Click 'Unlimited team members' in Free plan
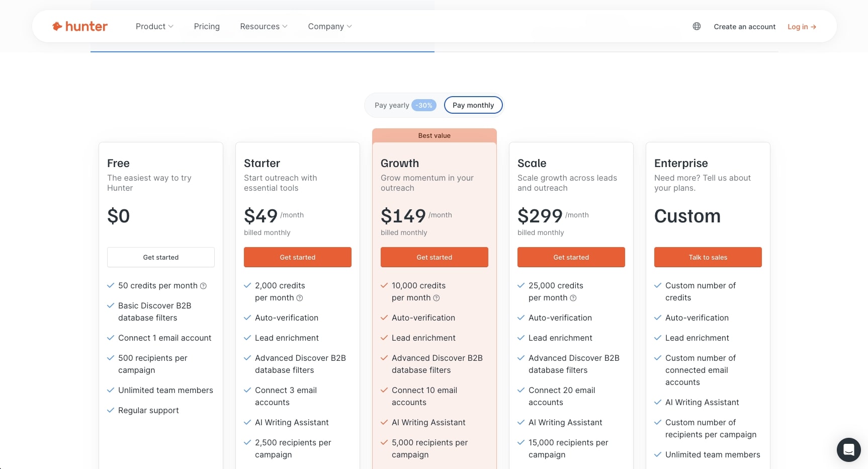 click(165, 390)
